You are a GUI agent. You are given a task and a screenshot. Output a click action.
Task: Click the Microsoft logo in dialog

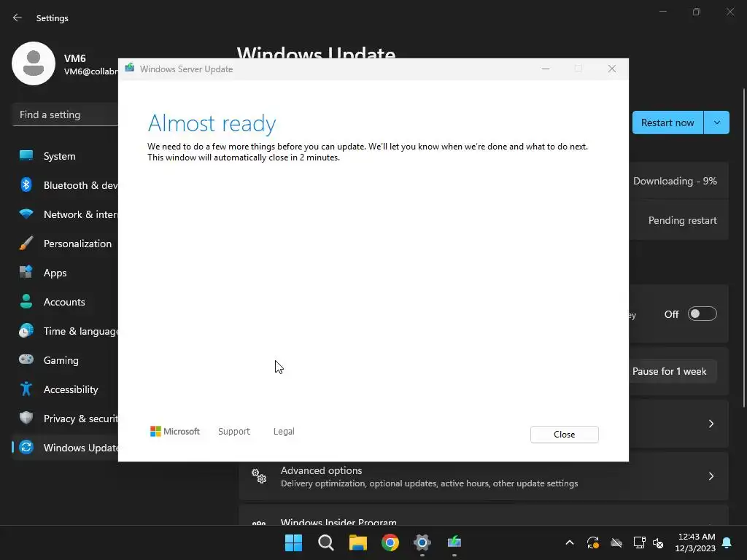coord(175,432)
